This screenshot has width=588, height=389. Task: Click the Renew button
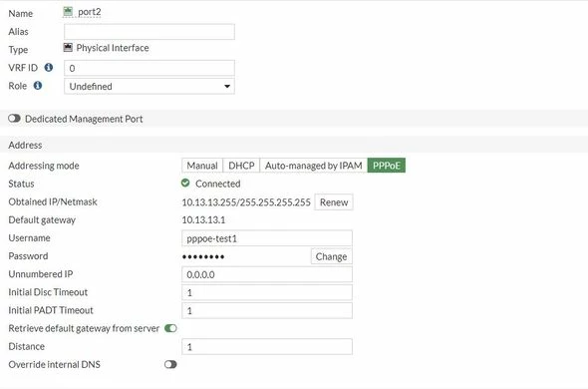(334, 202)
